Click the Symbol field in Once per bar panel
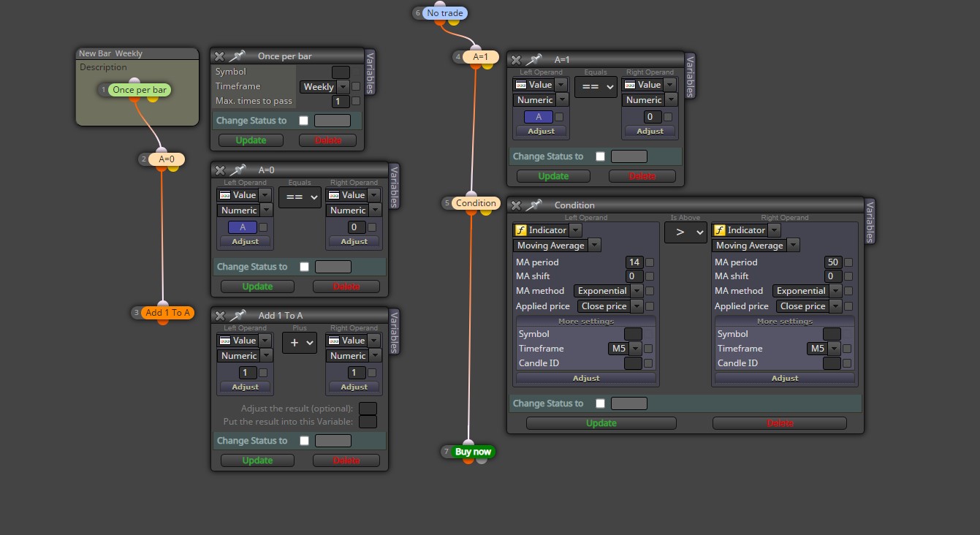980x535 pixels. pos(341,72)
